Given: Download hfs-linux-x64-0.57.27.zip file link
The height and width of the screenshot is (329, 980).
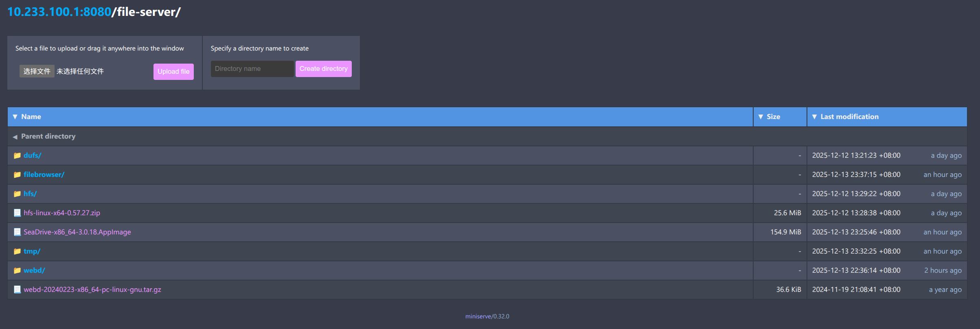Looking at the screenshot, I should point(62,213).
